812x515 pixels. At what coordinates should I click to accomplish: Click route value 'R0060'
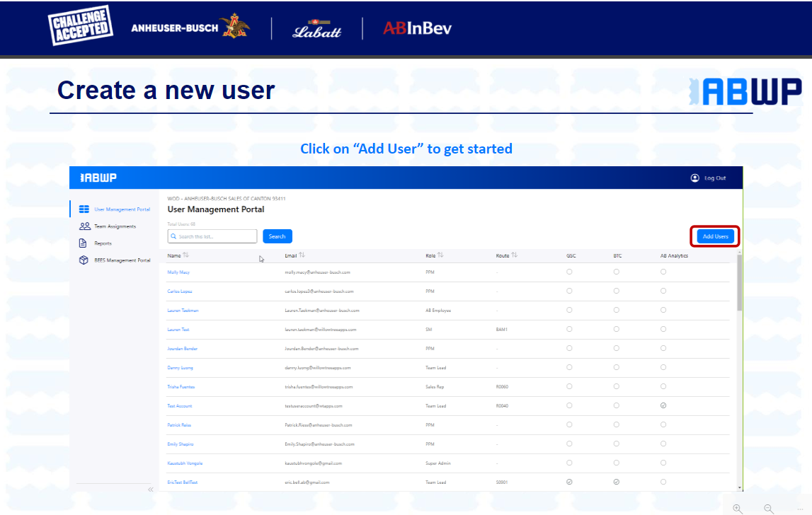pyautogui.click(x=502, y=387)
